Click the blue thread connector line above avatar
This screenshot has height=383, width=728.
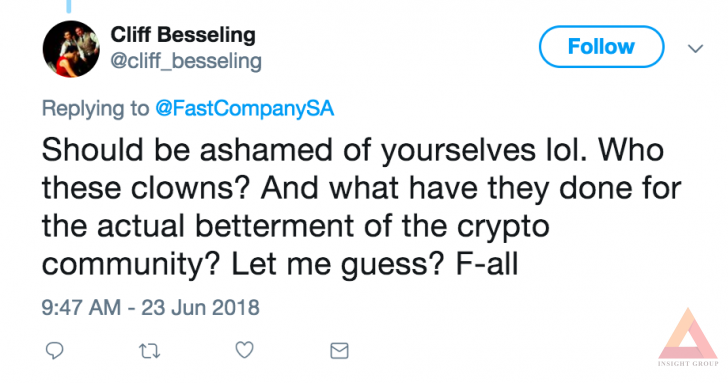click(x=69, y=6)
